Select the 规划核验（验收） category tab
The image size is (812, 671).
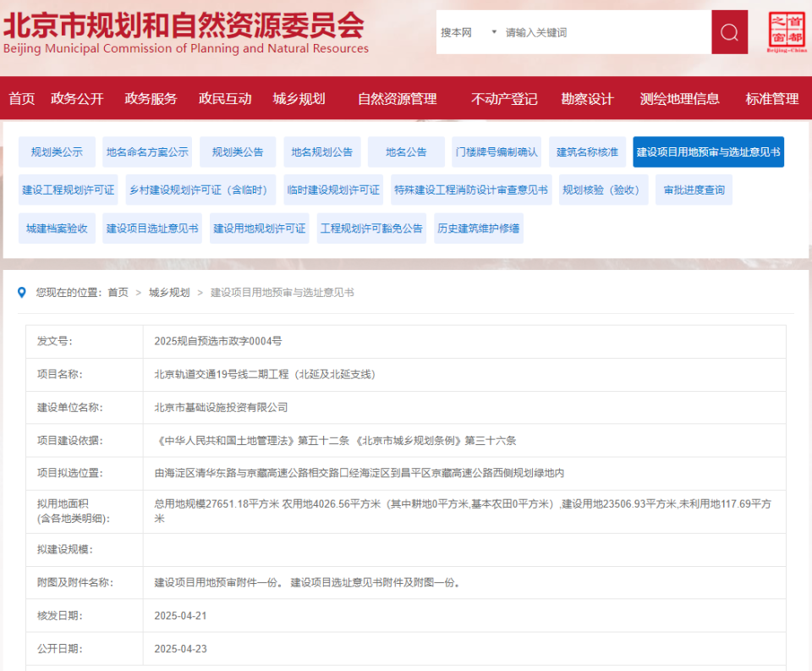(x=603, y=190)
